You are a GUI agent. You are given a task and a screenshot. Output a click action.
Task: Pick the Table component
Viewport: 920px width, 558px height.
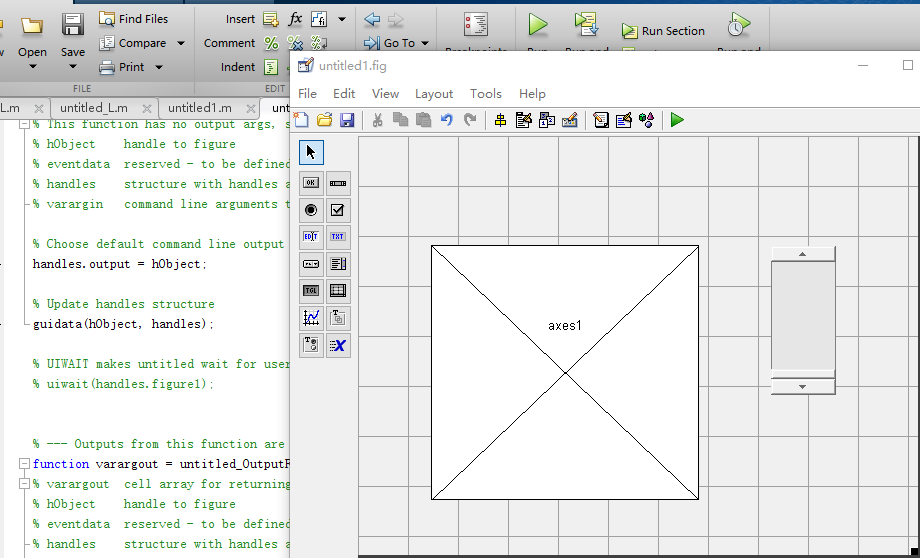338,290
